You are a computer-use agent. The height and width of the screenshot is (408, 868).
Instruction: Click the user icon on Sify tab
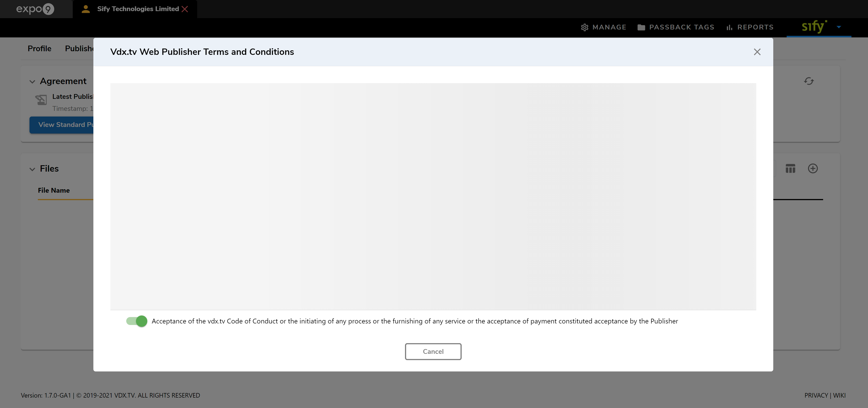(86, 9)
